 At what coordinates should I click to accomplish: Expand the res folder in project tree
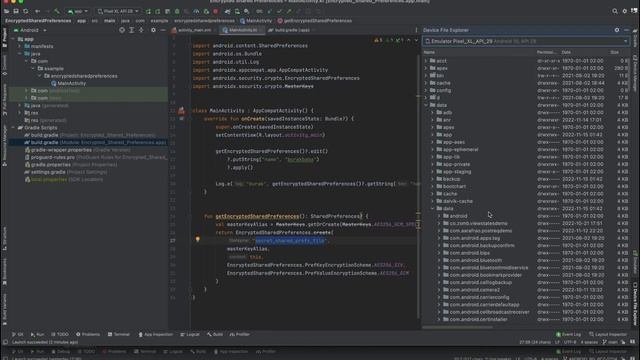[20, 113]
